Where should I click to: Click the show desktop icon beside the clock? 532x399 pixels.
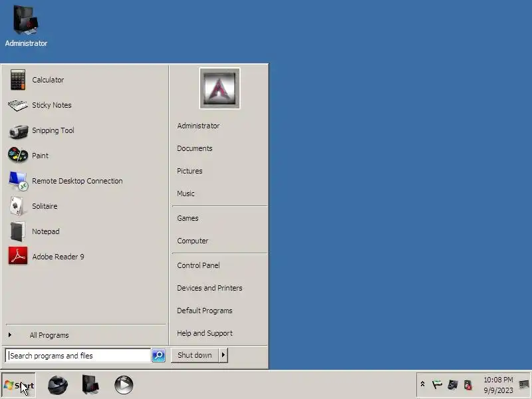pos(524,385)
